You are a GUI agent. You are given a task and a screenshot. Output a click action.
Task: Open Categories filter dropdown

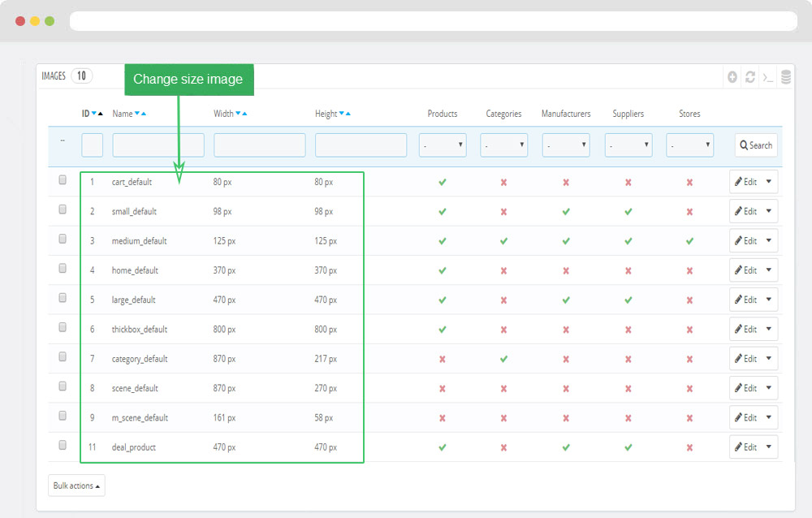[x=504, y=145]
